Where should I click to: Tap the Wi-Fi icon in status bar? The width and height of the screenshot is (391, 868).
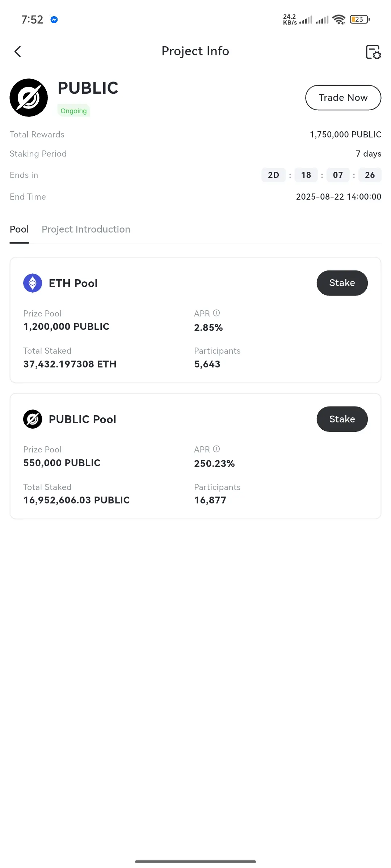[339, 19]
